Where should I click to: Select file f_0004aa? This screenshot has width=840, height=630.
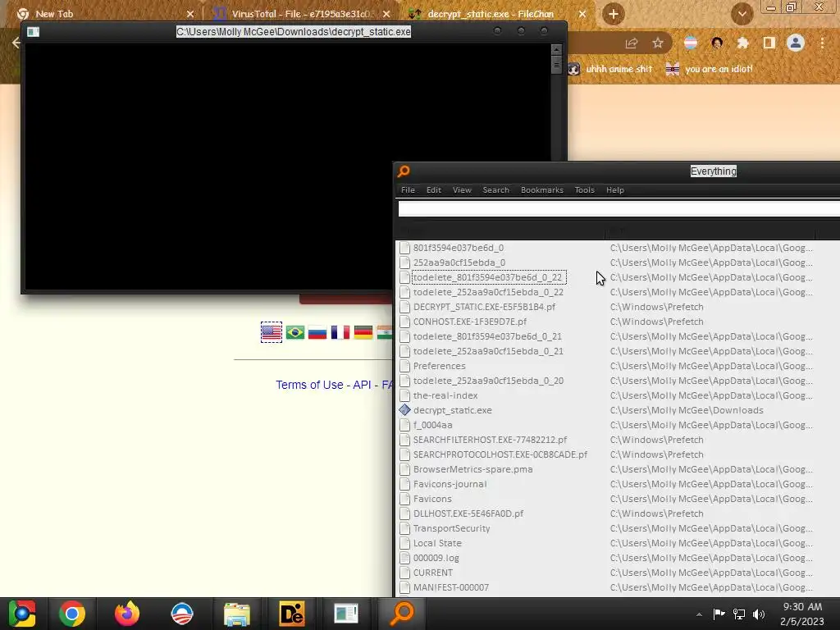pyautogui.click(x=432, y=425)
